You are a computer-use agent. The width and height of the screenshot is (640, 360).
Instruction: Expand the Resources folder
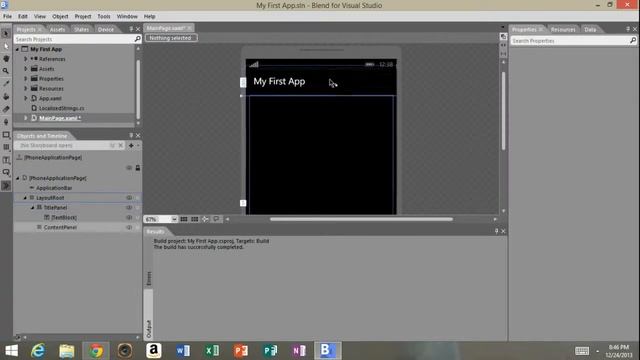click(26, 89)
